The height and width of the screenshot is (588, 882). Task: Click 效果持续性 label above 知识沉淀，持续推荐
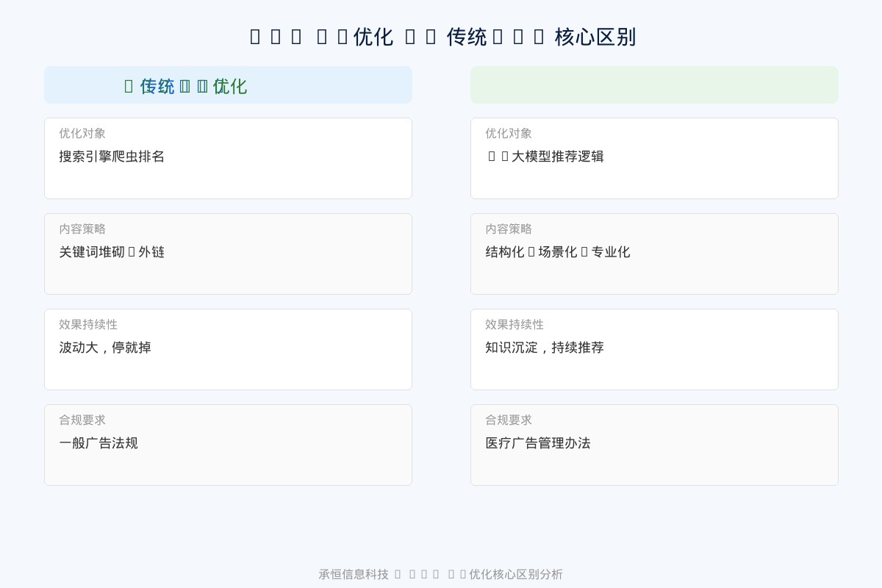[514, 324]
